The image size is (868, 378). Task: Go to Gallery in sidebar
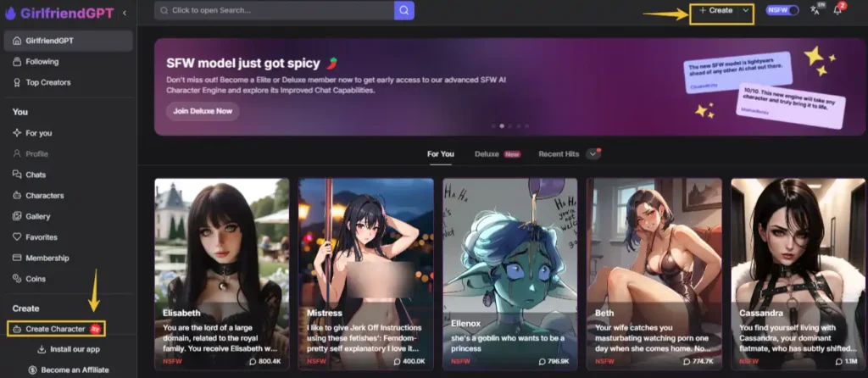(37, 216)
